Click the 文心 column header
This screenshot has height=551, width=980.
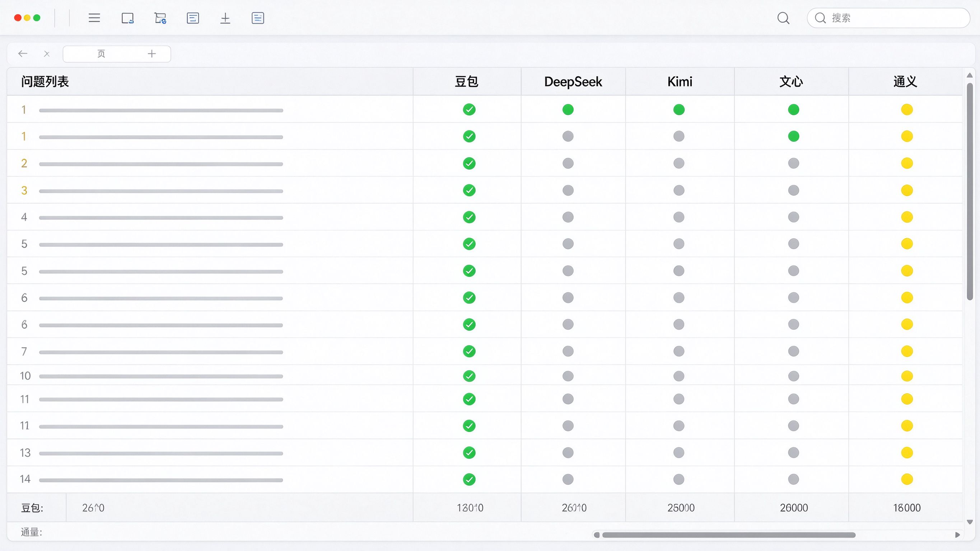point(791,81)
